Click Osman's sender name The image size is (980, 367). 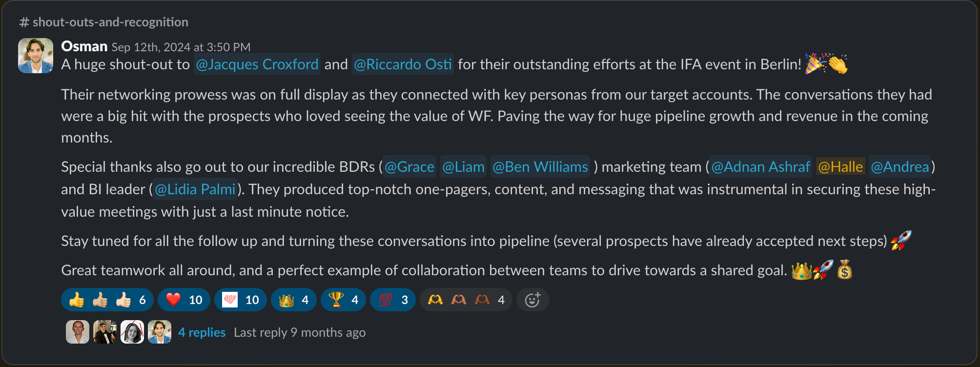click(x=84, y=46)
